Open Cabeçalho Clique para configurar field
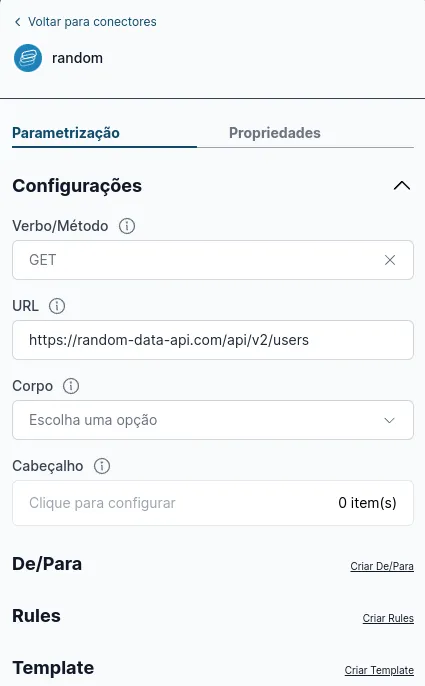 (213, 503)
